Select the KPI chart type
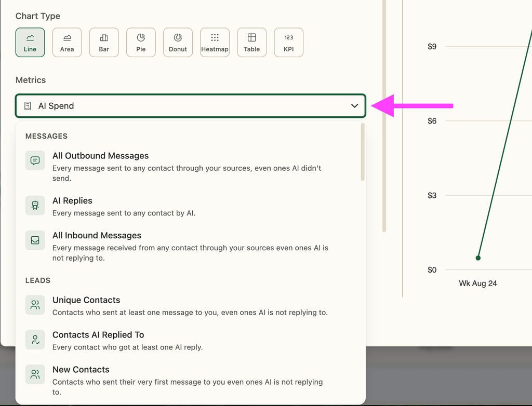Image resolution: width=532 pixels, height=406 pixels. pos(289,43)
